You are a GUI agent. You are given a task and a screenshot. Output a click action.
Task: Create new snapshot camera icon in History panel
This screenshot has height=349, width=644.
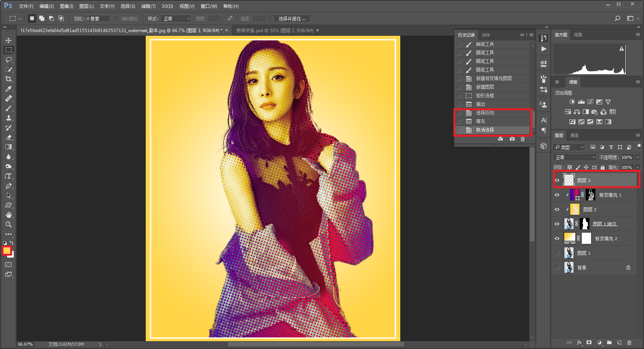click(512, 139)
